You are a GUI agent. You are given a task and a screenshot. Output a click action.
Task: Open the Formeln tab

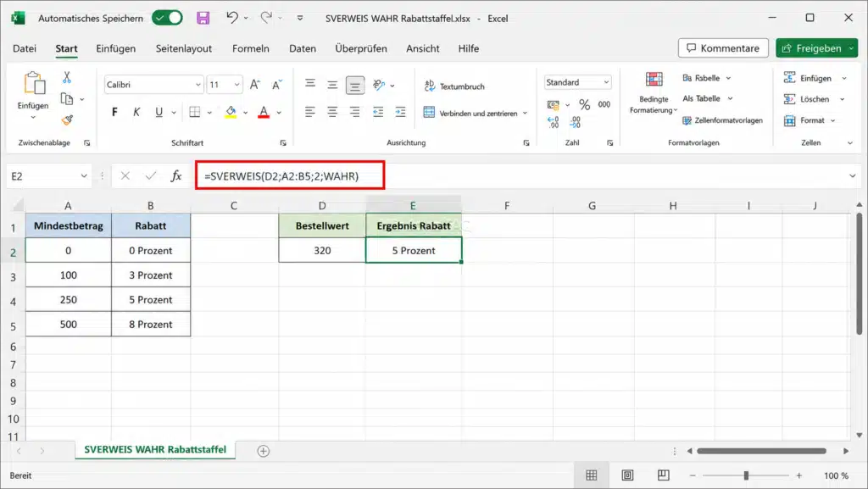[251, 48]
